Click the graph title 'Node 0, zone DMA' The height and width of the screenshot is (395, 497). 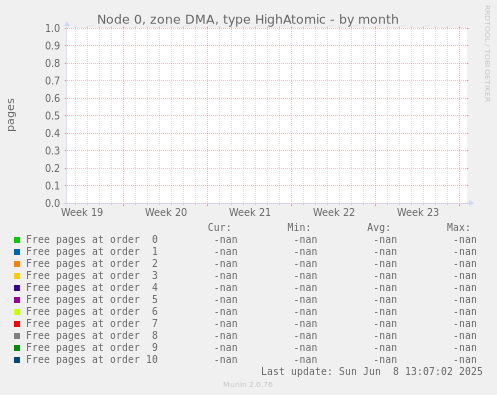[x=248, y=20]
